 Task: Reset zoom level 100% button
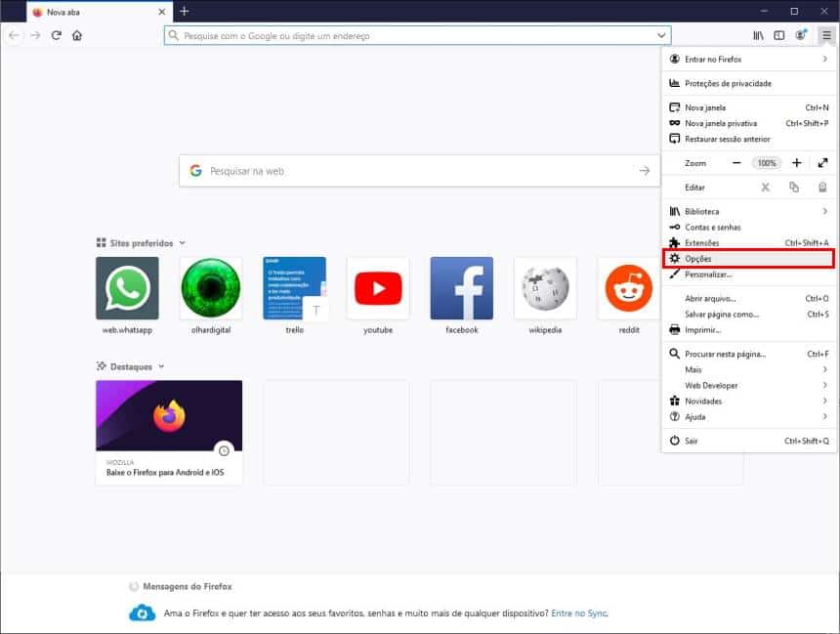click(767, 163)
